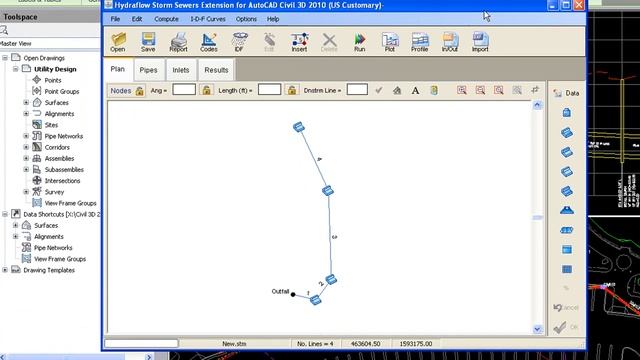Select the topmost inlet node in plan
The height and width of the screenshot is (360, 640).
(x=299, y=127)
